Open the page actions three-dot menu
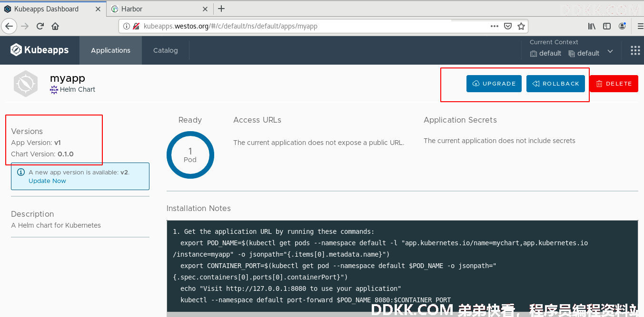This screenshot has width=644, height=317. click(495, 26)
